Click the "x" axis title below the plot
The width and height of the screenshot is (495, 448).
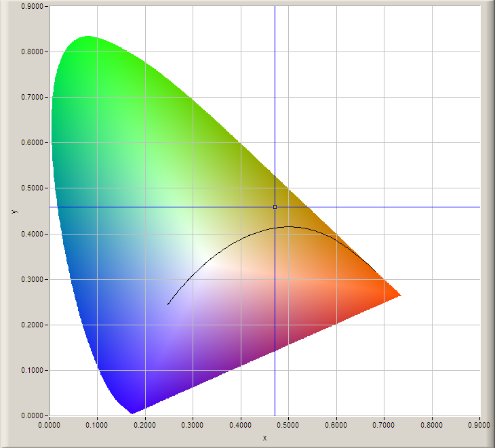(x=264, y=438)
